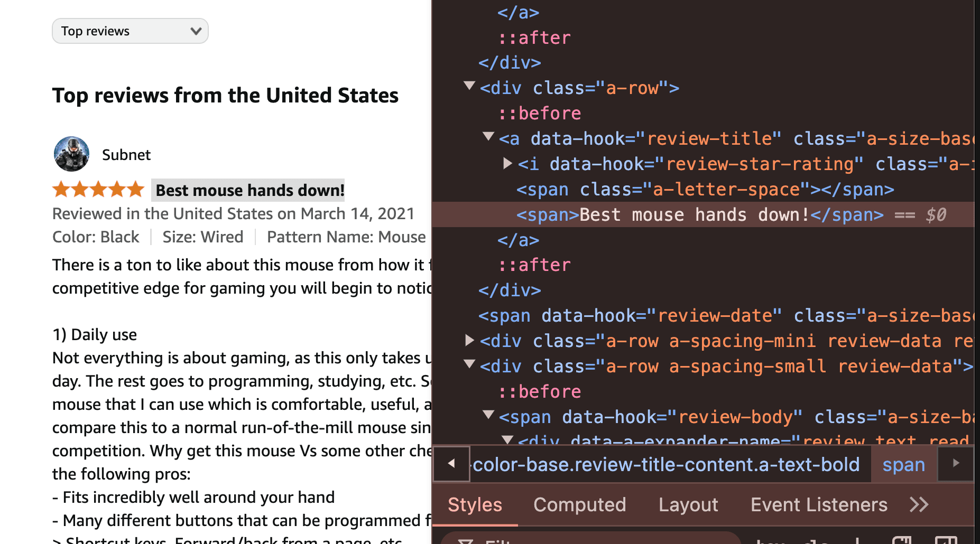Click the five-star rating icon
The image size is (980, 544).
[x=98, y=190]
